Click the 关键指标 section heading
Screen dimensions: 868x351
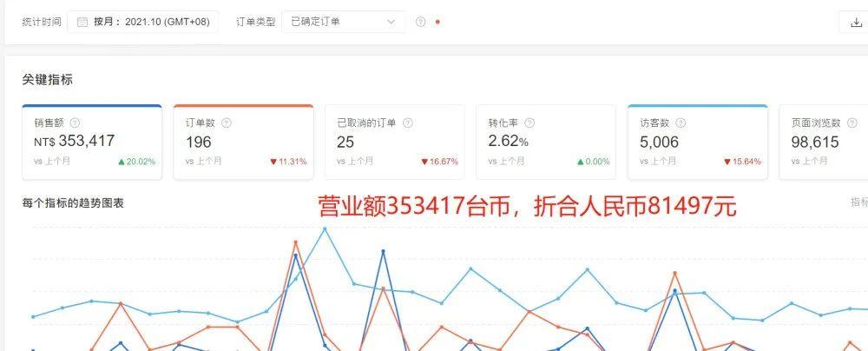(x=47, y=80)
